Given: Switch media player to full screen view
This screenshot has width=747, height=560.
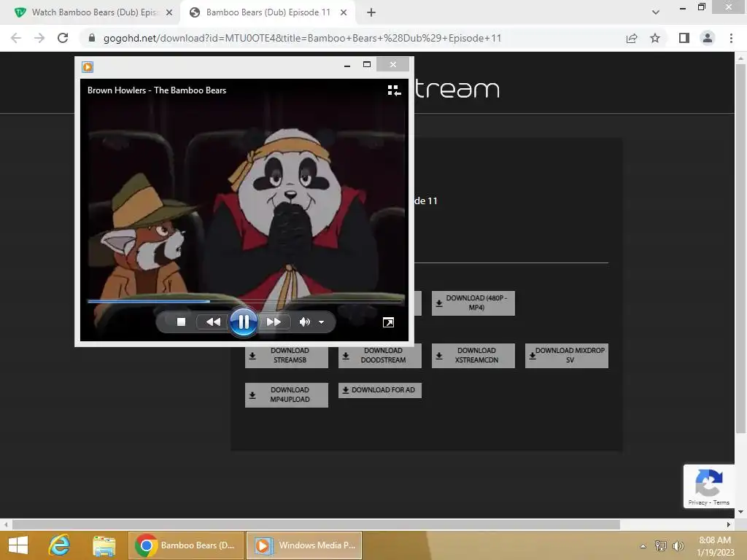Looking at the screenshot, I should pos(388,322).
